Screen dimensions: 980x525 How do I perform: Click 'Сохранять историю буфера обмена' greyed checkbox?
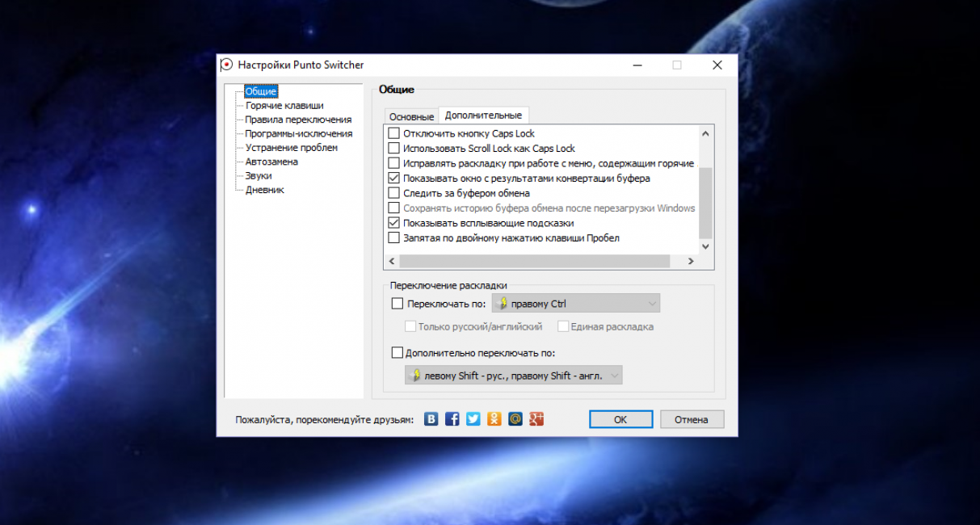394,208
